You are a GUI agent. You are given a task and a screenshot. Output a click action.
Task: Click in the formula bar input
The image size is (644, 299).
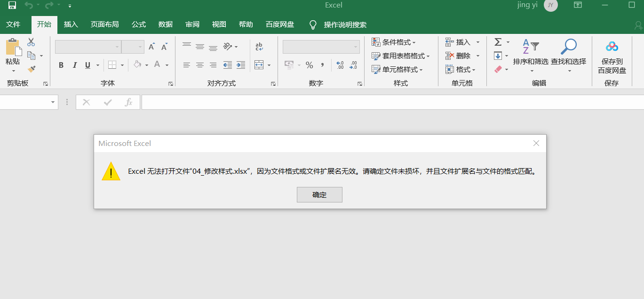click(x=392, y=102)
